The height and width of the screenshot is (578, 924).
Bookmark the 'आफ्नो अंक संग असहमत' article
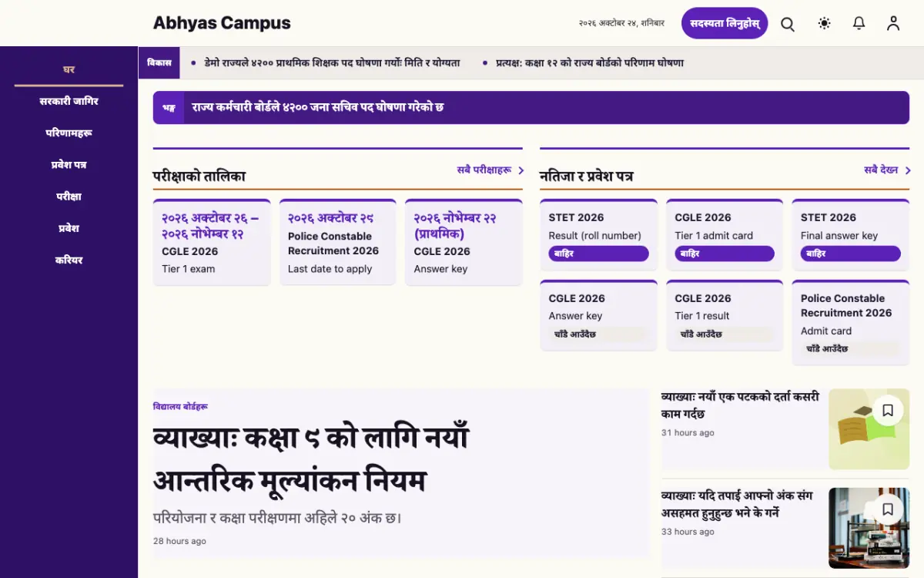[x=888, y=509]
